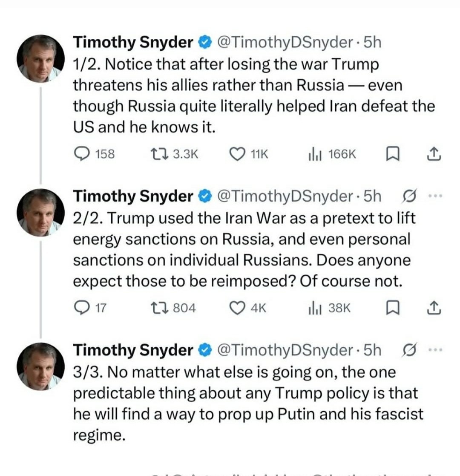The image size is (460, 476).
Task: Click the Grok icon on the 3/3 tweet
Action: (408, 350)
